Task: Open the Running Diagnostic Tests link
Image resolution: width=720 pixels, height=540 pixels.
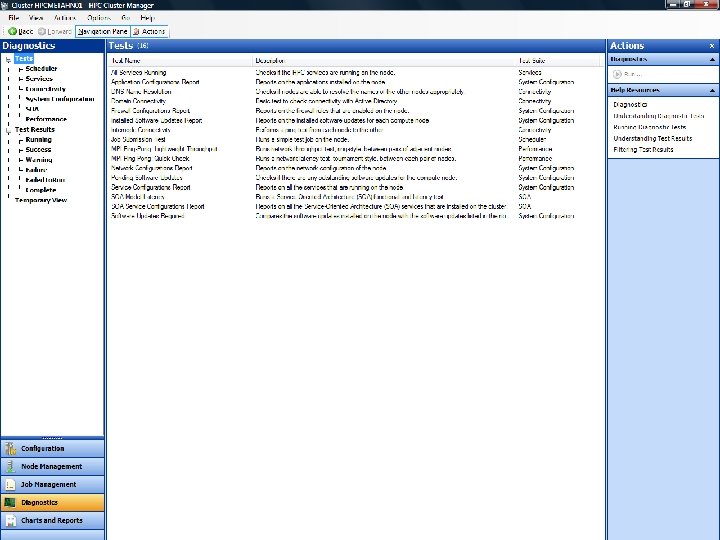Action: pyautogui.click(x=650, y=127)
